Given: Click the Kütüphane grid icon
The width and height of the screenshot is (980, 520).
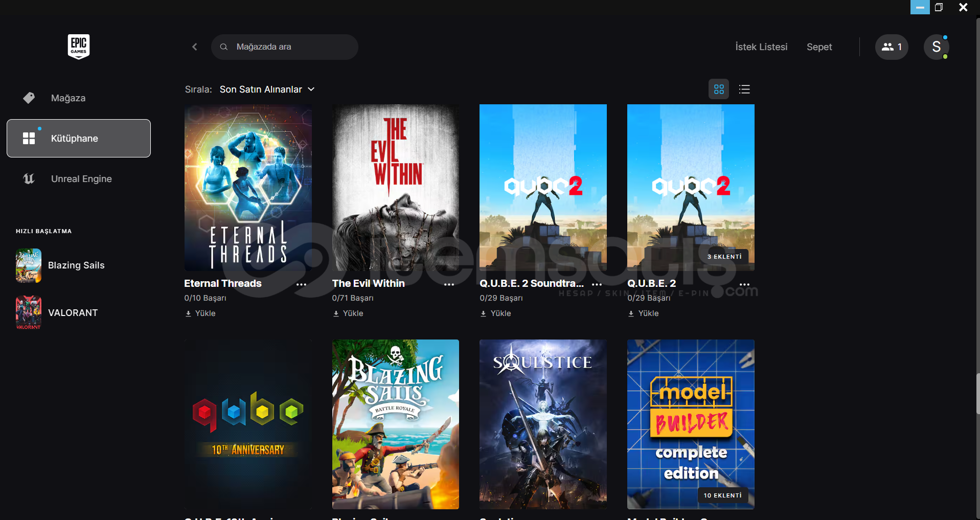Looking at the screenshot, I should coord(29,138).
